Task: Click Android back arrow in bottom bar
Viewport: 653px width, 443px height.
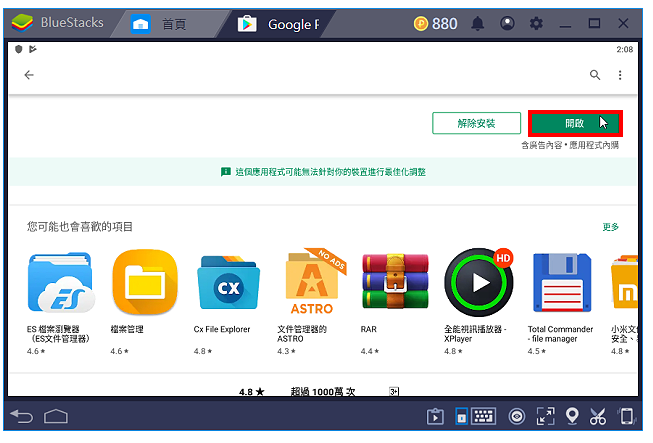Action: 22,416
